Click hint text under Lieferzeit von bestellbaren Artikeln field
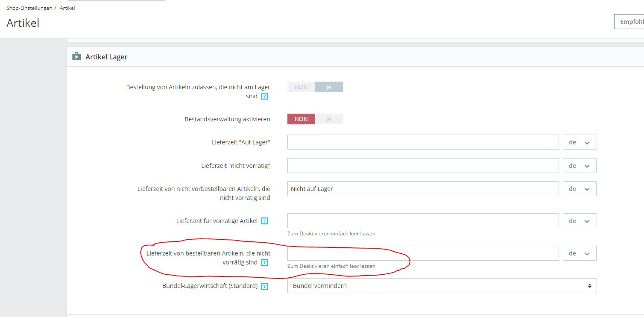The height and width of the screenshot is (317, 644). (331, 266)
